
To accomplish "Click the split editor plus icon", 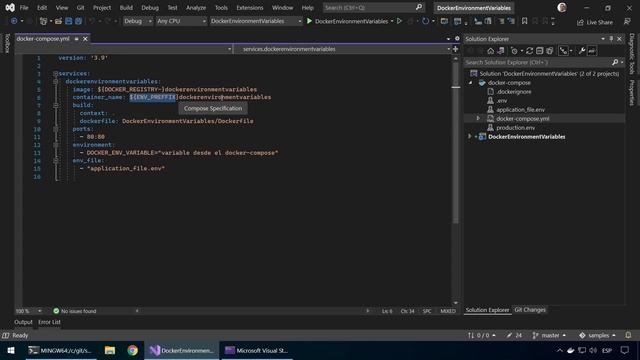I will coord(456,49).
